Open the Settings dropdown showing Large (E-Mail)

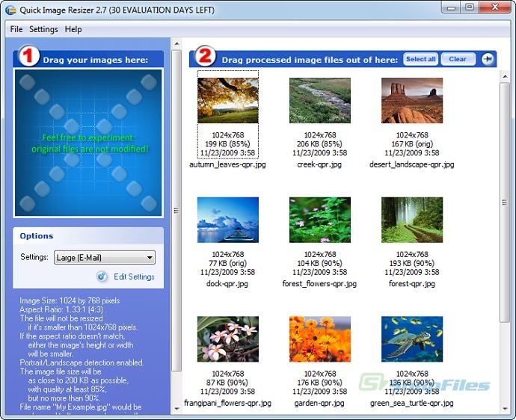tap(104, 258)
